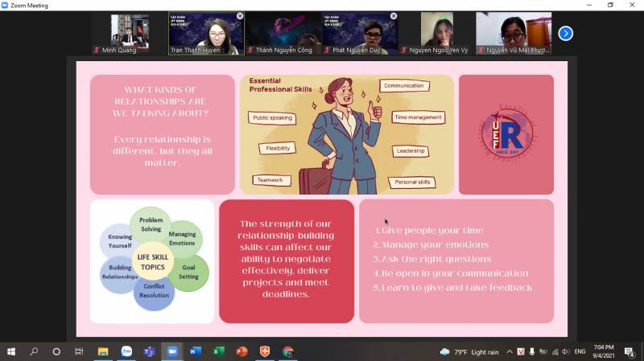Open the ENG input language menu
644x361 pixels.
tap(580, 351)
